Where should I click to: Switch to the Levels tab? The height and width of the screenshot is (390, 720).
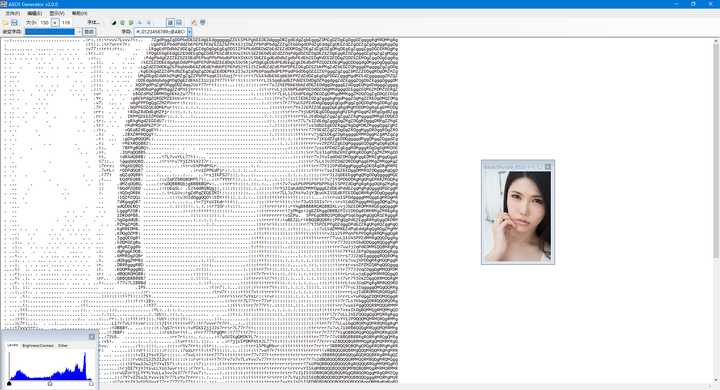pos(12,345)
